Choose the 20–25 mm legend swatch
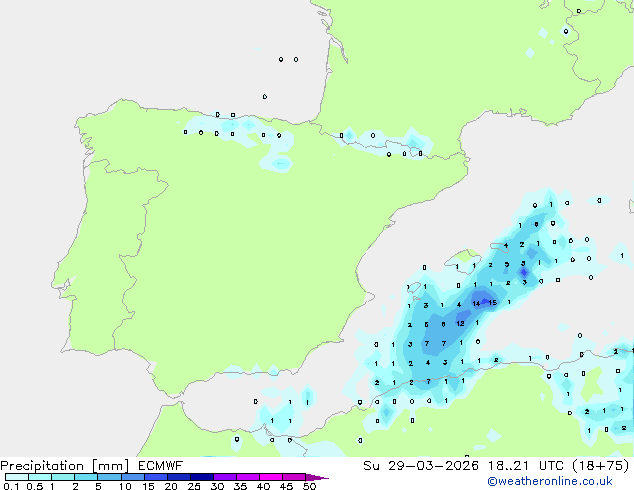The image size is (634, 490). click(x=178, y=477)
